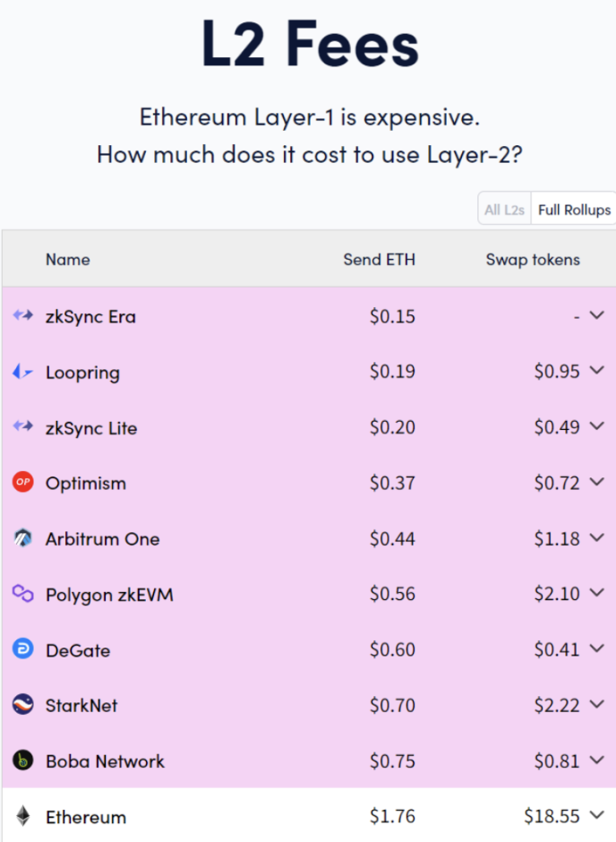This screenshot has width=616, height=842.
Task: Expand StarkNet fee details chevron
Action: [597, 705]
